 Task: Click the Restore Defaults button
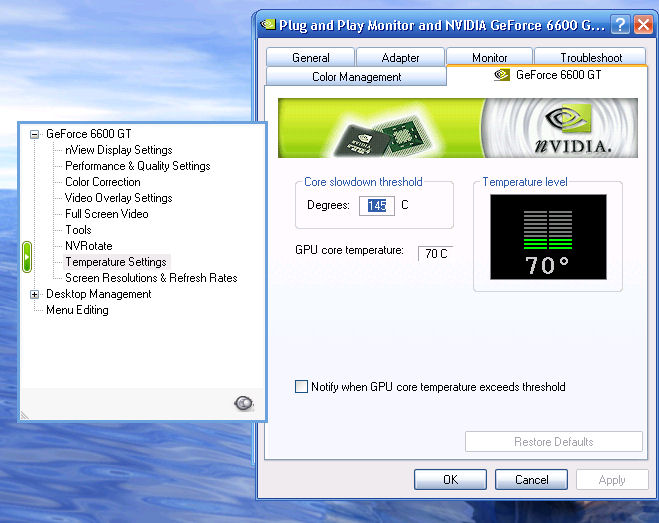pyautogui.click(x=554, y=441)
